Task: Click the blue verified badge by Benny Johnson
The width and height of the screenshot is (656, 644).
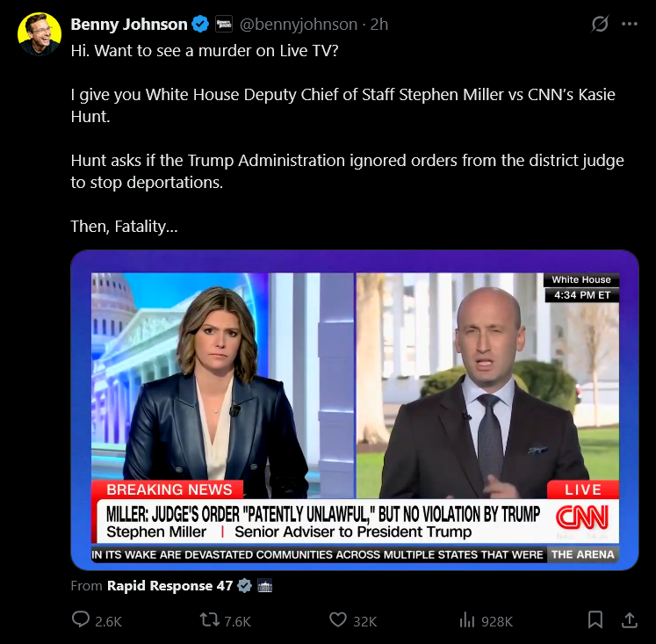Action: [x=200, y=25]
